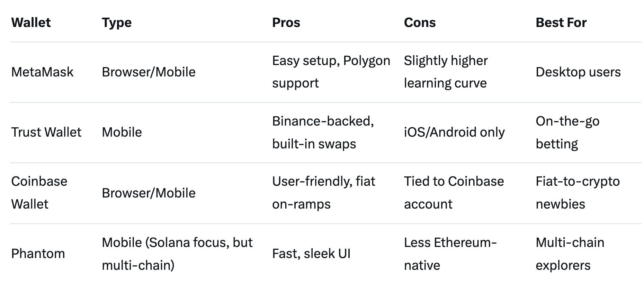Click the Type column header
The width and height of the screenshot is (644, 294).
116,23
